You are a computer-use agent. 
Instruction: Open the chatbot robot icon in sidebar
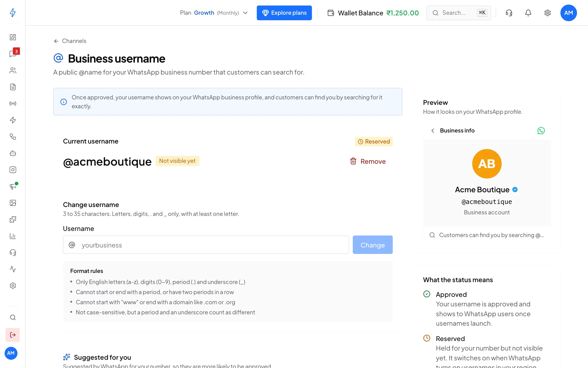pos(13,153)
